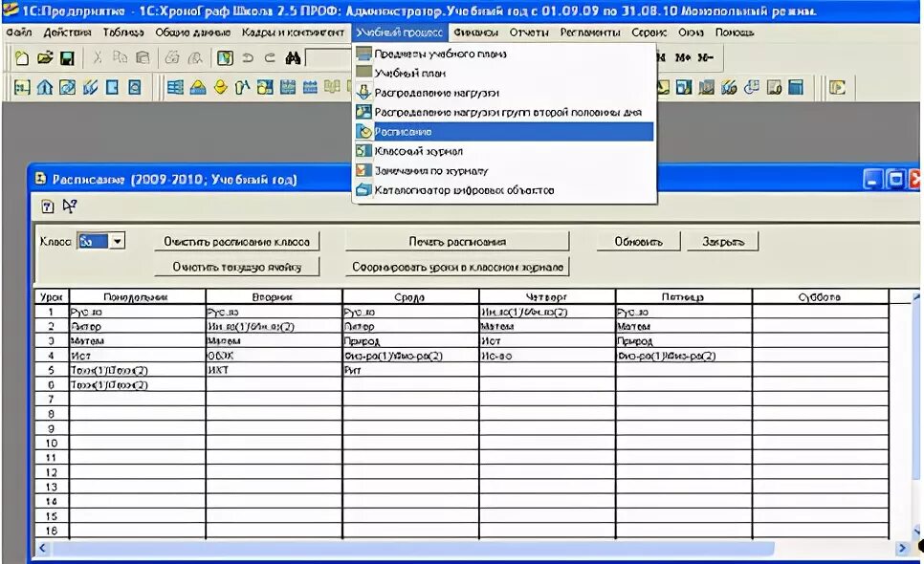This screenshot has width=924, height=564.
Task: Click the Cut scissors icon
Action: click(x=98, y=57)
